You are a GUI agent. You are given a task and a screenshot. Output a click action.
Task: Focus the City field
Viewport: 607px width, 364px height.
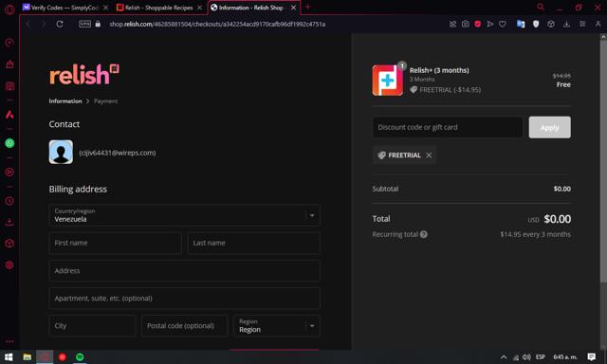coord(93,326)
